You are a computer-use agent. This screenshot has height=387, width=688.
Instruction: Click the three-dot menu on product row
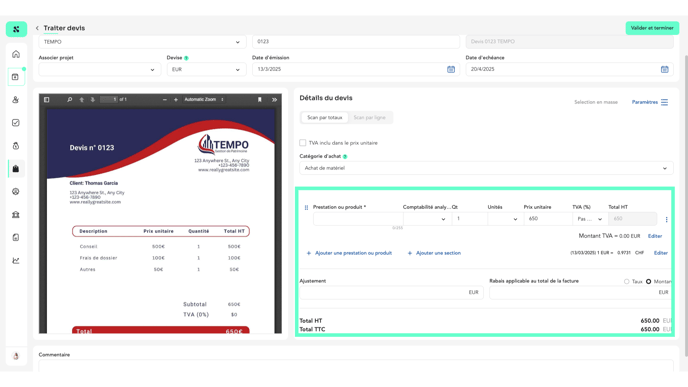(666, 219)
